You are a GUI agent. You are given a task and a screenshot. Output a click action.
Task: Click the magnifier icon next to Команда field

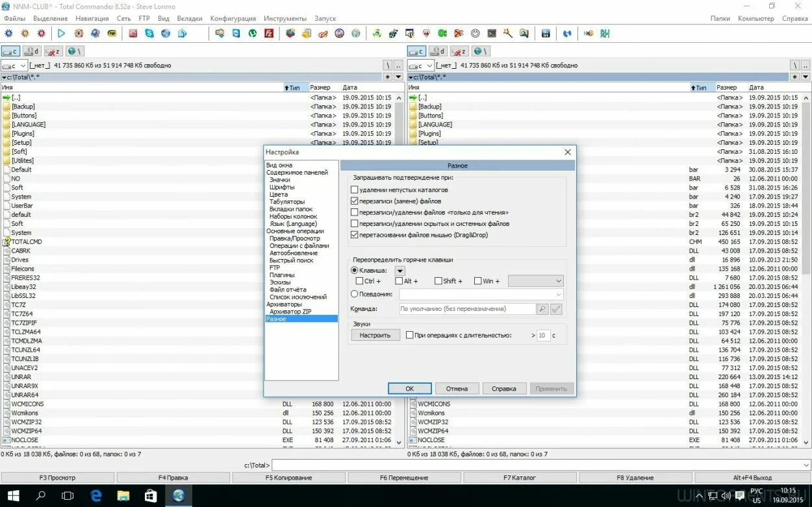click(542, 310)
